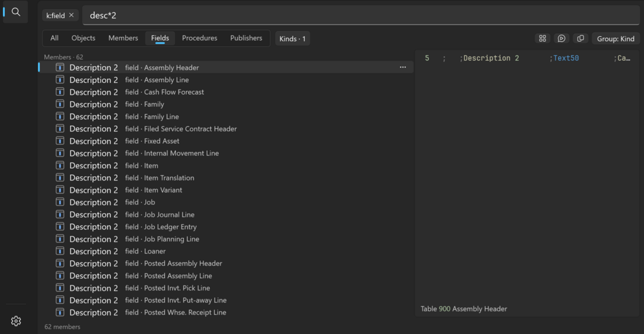Click the Text50 type in code preview

click(x=566, y=58)
